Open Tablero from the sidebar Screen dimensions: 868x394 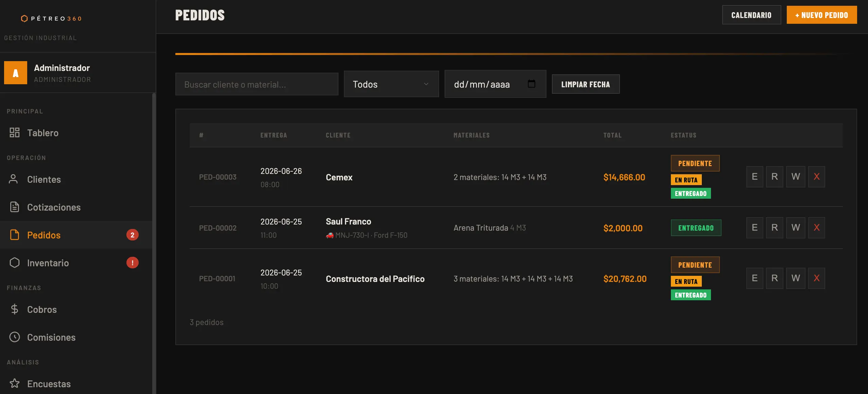click(76, 133)
